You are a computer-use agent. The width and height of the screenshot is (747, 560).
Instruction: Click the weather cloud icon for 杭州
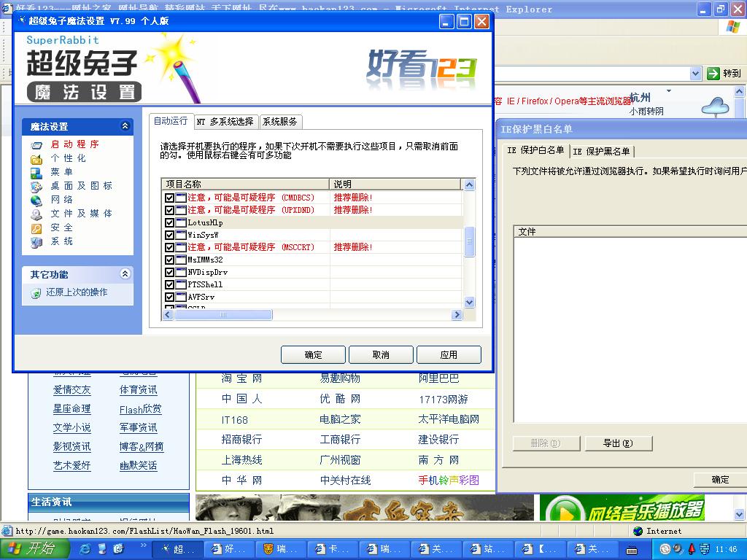click(x=715, y=106)
